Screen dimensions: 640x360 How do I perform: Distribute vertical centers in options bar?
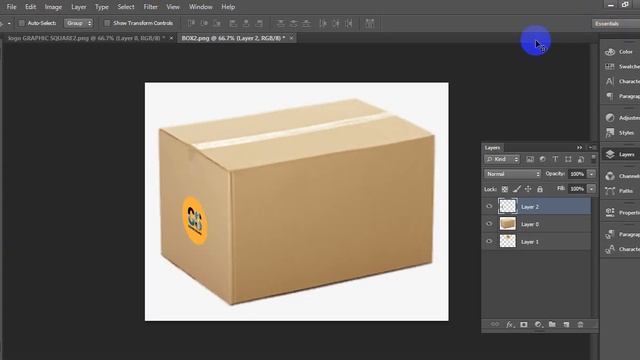(x=293, y=23)
